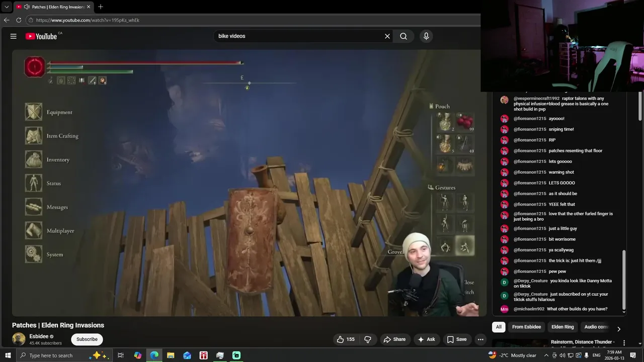Click the chat message 'pew pew'
Viewport: 644px width, 362px height.
[557, 271]
